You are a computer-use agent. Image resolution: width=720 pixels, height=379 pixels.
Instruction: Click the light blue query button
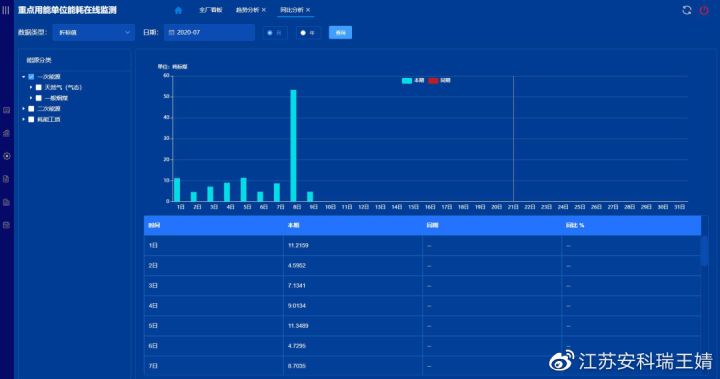[x=340, y=33]
